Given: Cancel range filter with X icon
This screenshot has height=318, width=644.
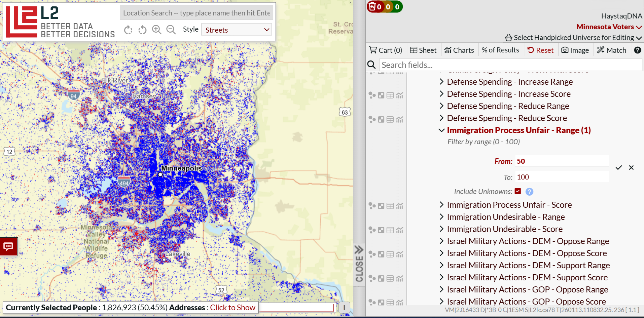Looking at the screenshot, I should 631,167.
